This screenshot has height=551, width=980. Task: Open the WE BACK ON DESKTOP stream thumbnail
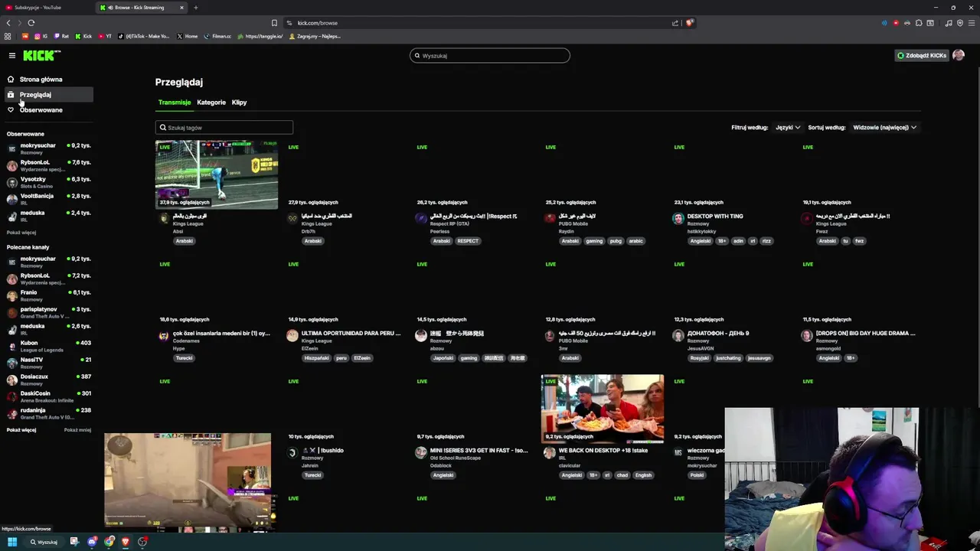point(603,409)
